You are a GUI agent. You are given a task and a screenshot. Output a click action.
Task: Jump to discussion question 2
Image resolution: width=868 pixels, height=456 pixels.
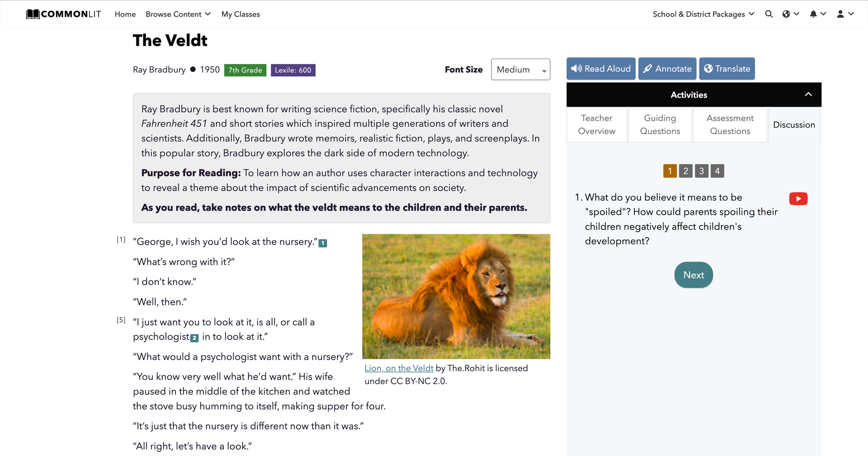pyautogui.click(x=686, y=171)
